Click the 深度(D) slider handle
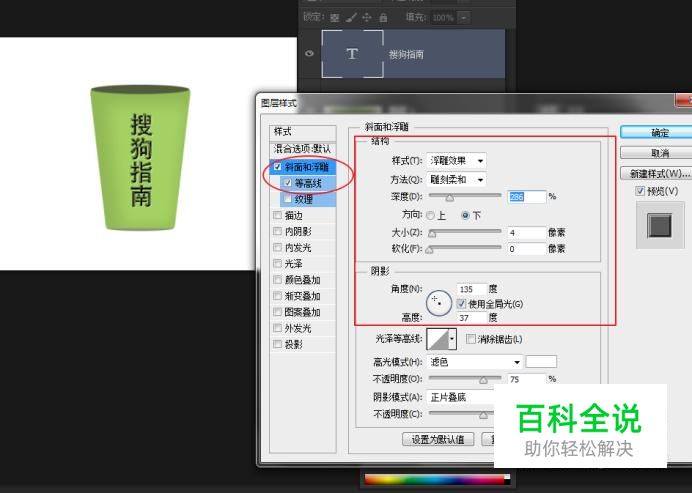Image resolution: width=692 pixels, height=493 pixels. click(449, 197)
